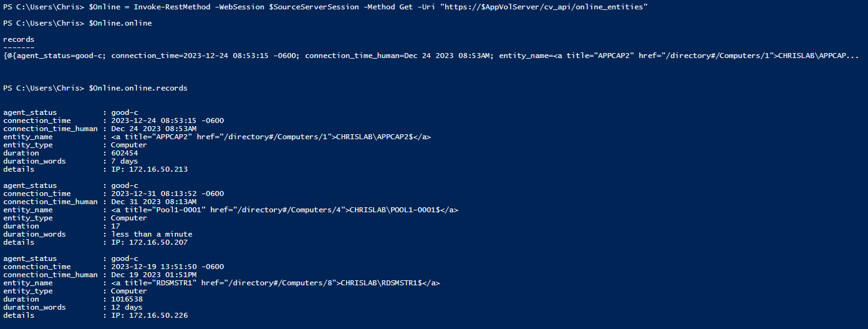This screenshot has height=329, width=868.
Task: Click the '12 days' duration_words value
Action: tap(127, 307)
